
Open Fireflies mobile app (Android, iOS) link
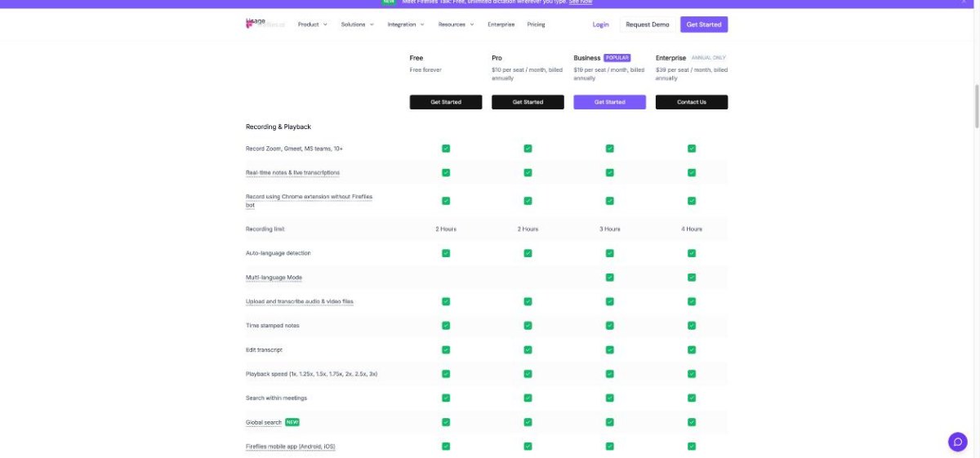click(291, 447)
